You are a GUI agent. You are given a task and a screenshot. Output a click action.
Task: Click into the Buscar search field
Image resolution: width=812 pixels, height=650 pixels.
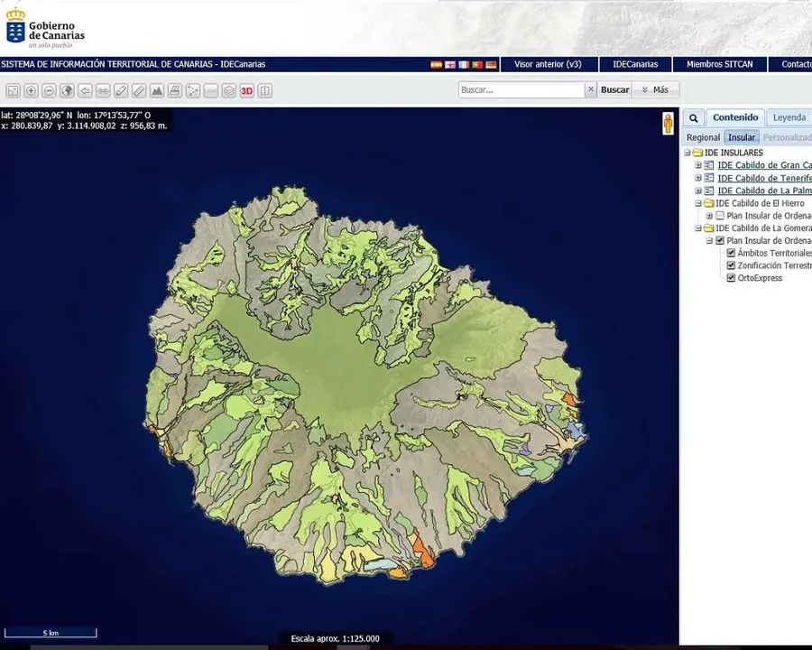[x=521, y=89]
